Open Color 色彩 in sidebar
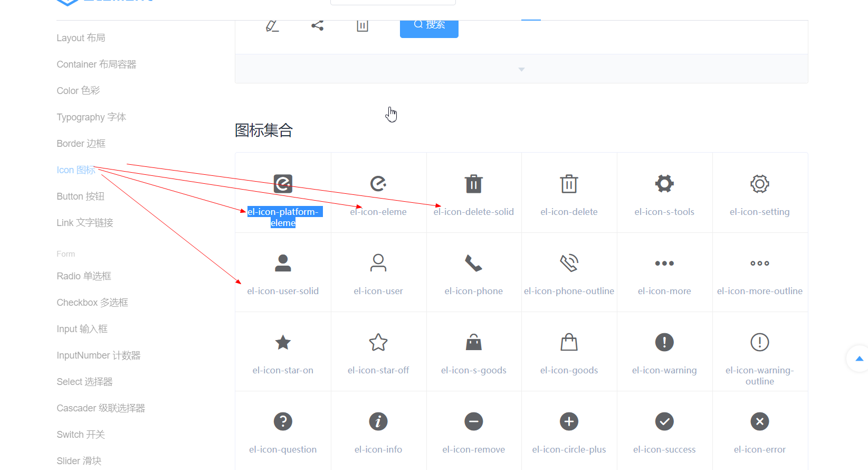Viewport: 868px width, 470px height. point(78,91)
